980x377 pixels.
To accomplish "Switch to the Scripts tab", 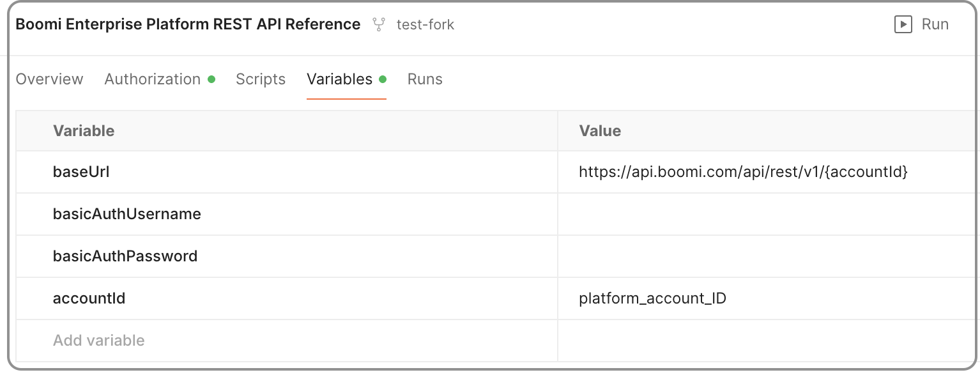I will click(x=260, y=79).
